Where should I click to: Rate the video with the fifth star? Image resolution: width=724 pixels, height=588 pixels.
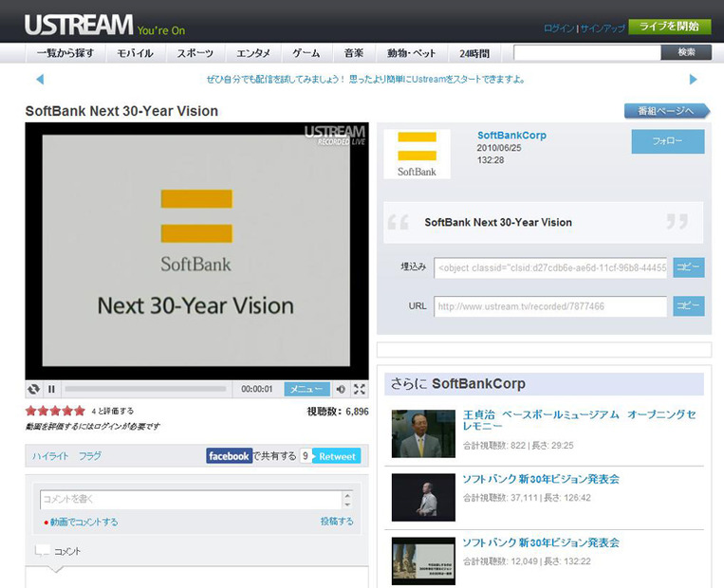[80, 411]
